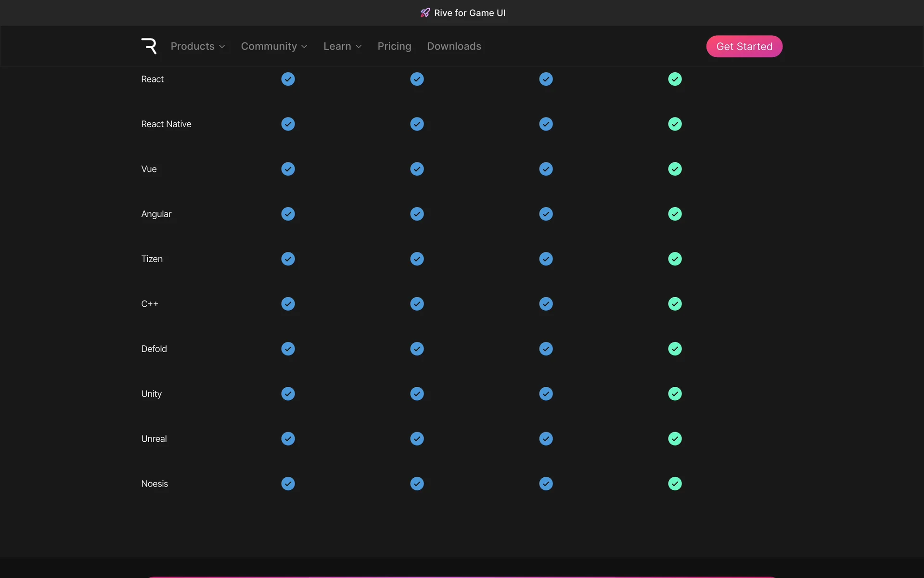Open the Downloads page
This screenshot has height=578, width=924.
(454, 46)
